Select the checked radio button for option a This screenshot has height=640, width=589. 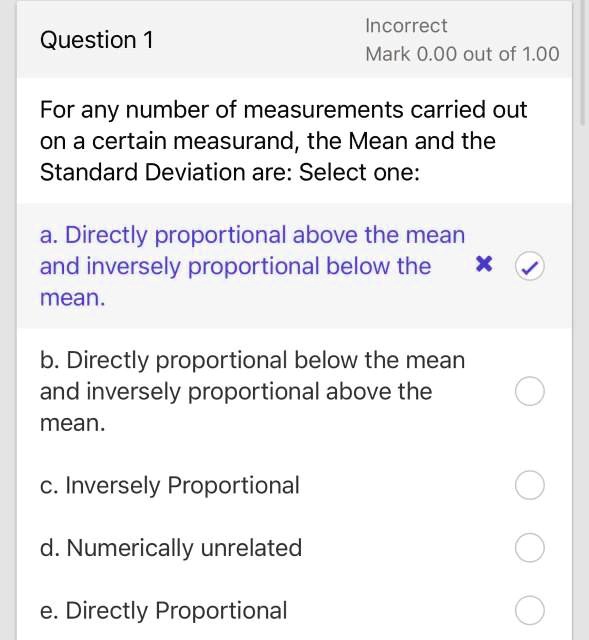529,266
